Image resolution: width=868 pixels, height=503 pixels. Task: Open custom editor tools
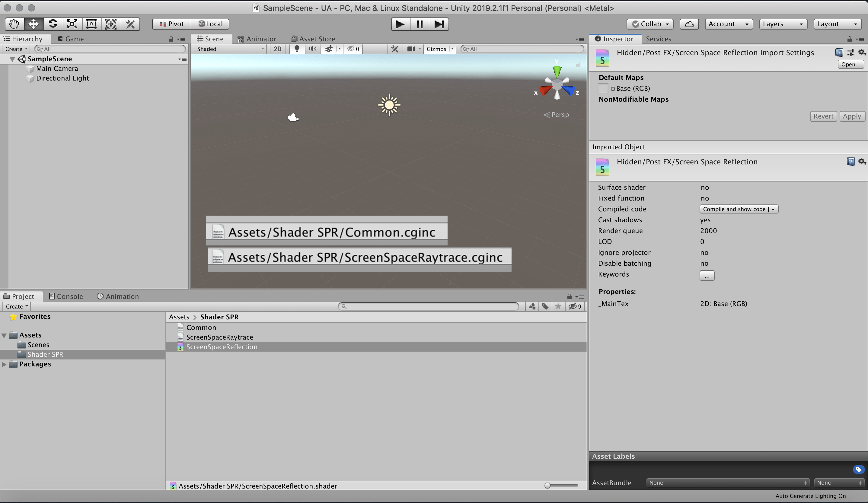pos(130,24)
